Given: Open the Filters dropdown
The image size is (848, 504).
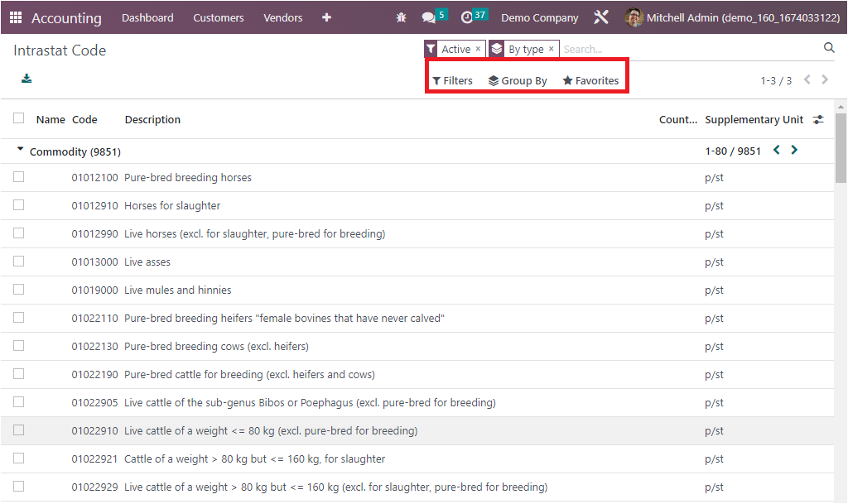Looking at the screenshot, I should (452, 80).
